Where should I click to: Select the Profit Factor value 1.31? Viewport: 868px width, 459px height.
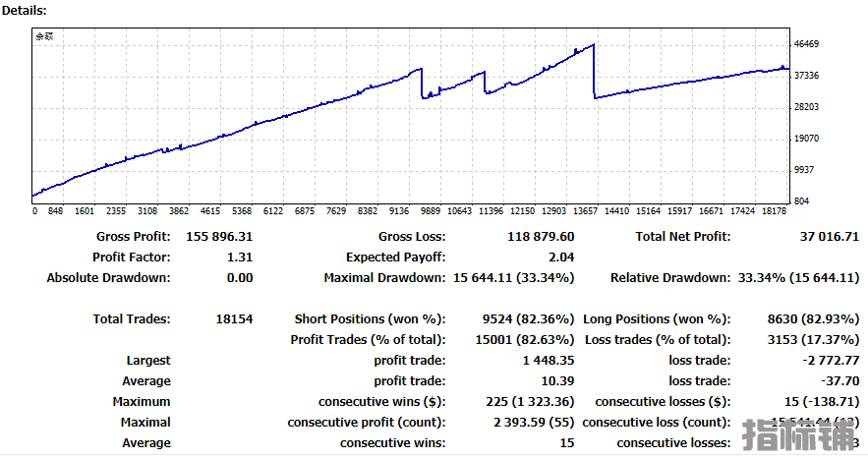(240, 257)
